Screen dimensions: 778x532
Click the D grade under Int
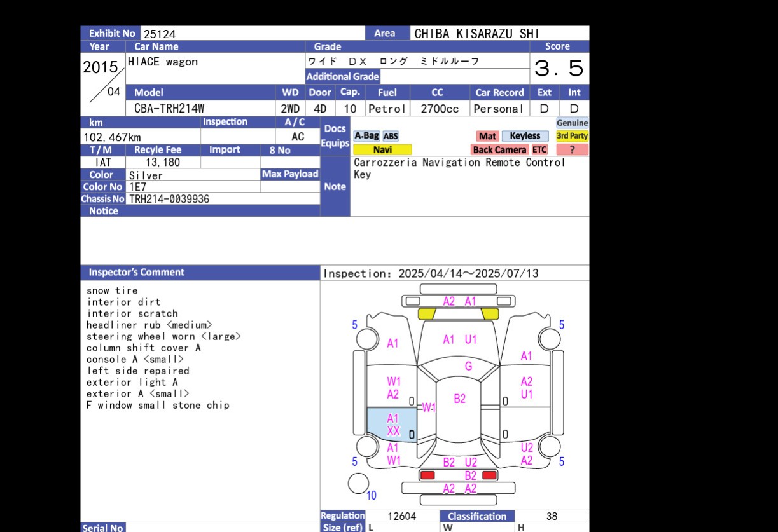pos(574,109)
